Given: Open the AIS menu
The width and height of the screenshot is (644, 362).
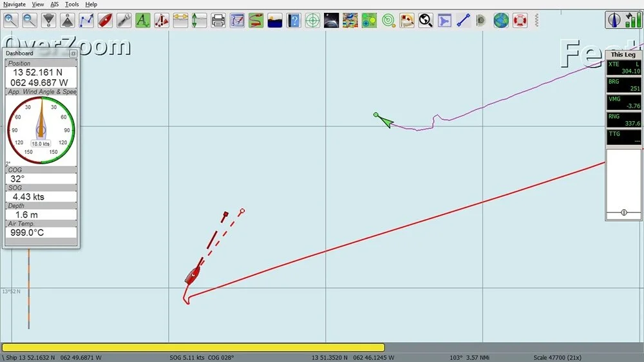Looking at the screenshot, I should (x=54, y=4).
